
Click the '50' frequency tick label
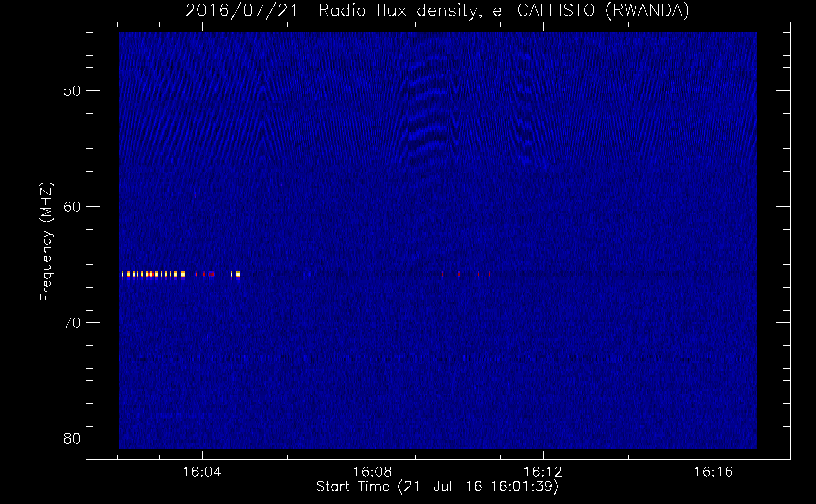[x=73, y=91]
